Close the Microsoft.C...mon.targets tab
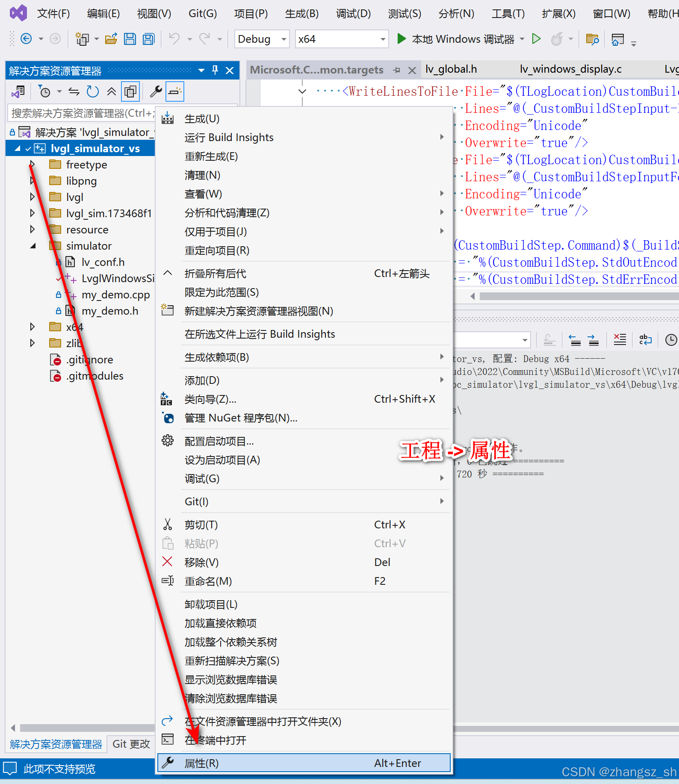The width and height of the screenshot is (679, 784). (x=412, y=71)
